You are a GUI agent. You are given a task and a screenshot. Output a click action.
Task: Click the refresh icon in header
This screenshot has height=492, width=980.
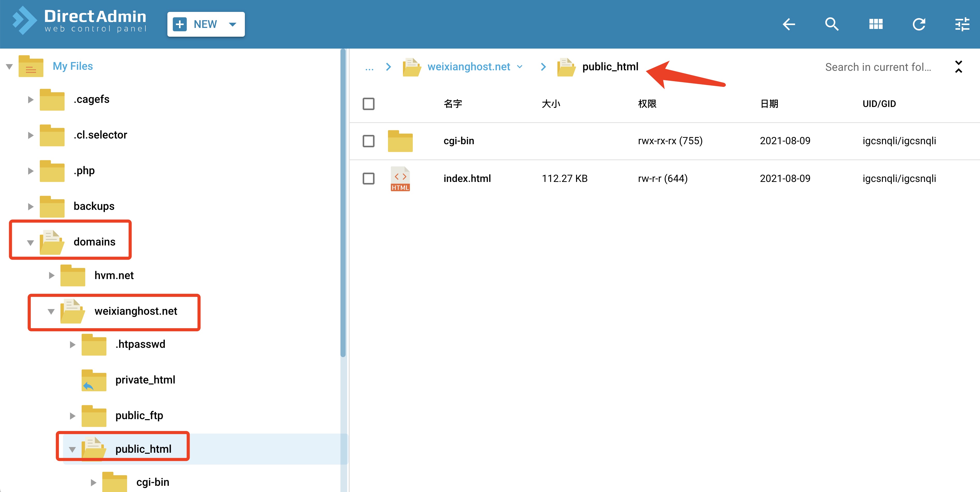tap(919, 24)
